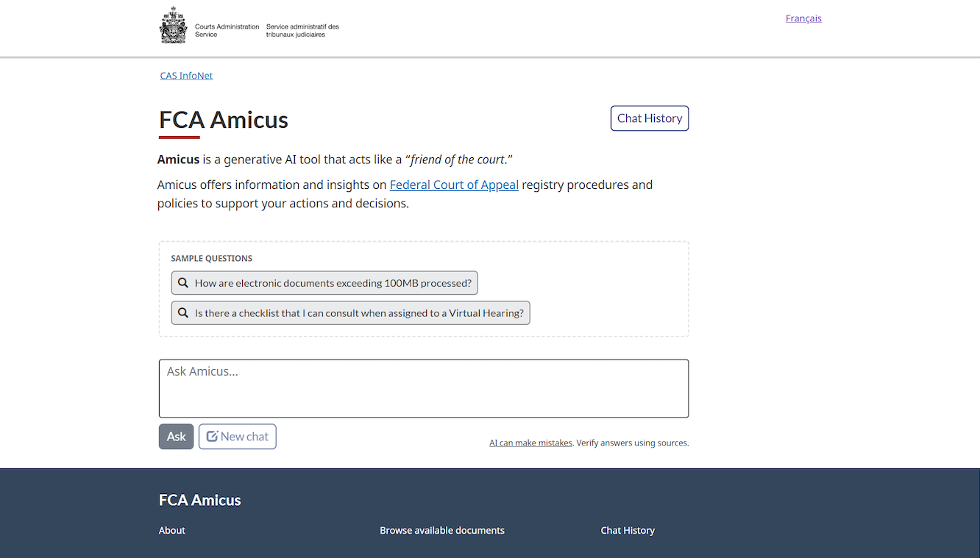Open the "AI can make mistakes" link
Screen dimensions: 980x558
[530, 443]
